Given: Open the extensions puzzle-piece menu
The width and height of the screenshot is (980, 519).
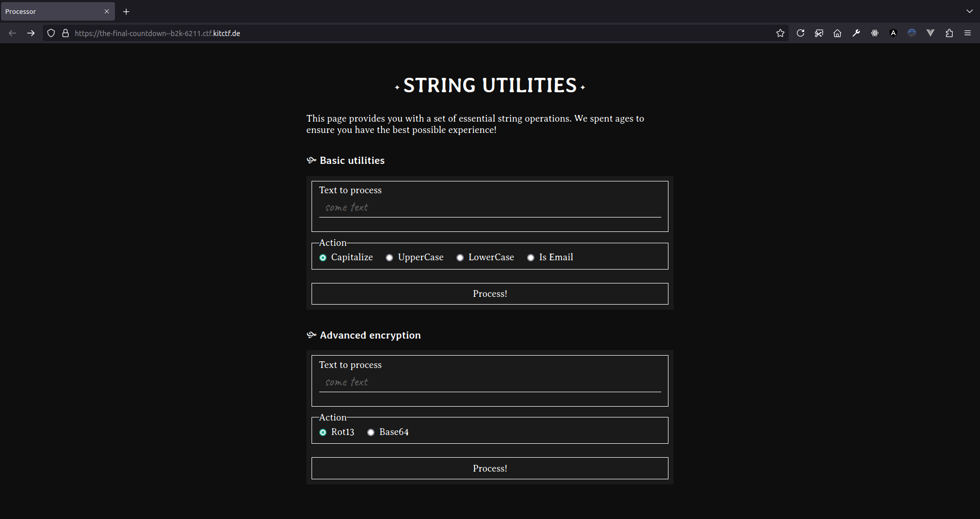Looking at the screenshot, I should tap(949, 33).
